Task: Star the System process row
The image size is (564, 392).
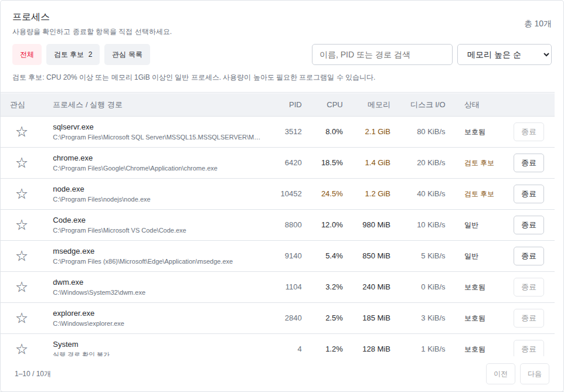Action: (22, 349)
